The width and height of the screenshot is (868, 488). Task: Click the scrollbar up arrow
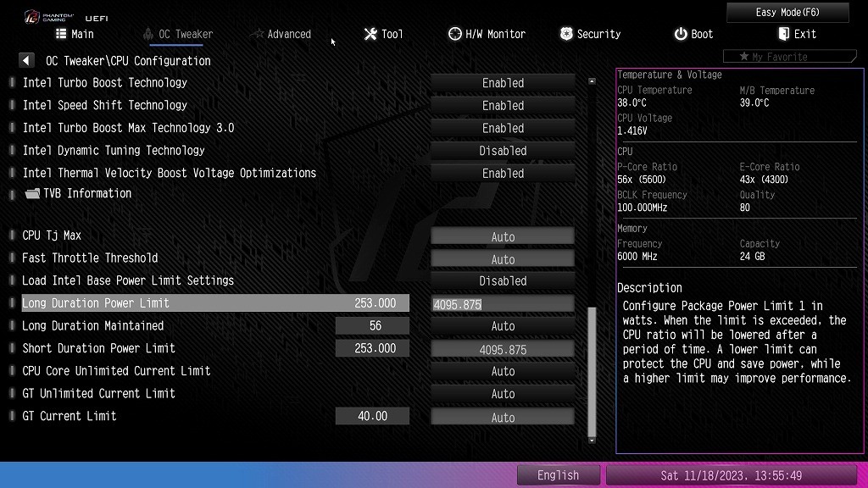click(592, 81)
